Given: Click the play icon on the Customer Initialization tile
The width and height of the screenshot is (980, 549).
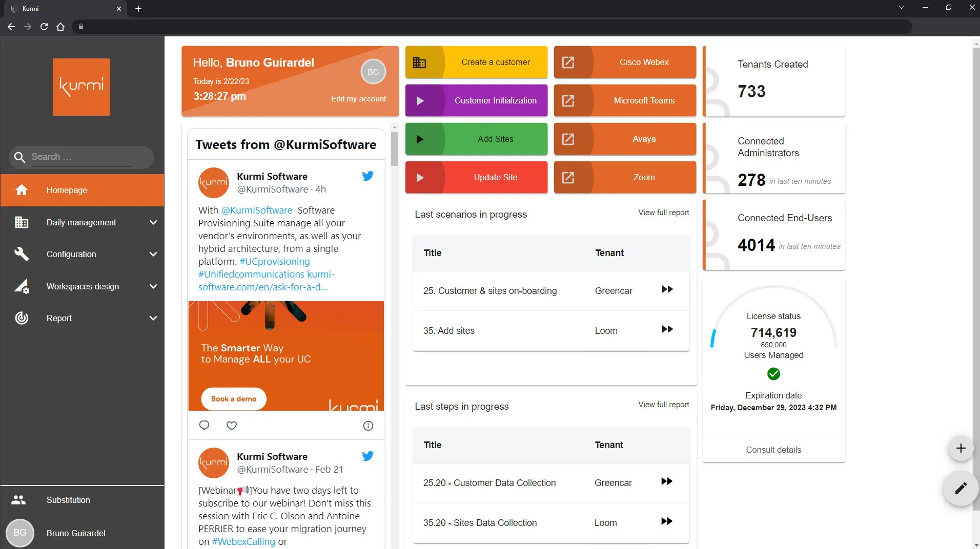Looking at the screenshot, I should 420,101.
